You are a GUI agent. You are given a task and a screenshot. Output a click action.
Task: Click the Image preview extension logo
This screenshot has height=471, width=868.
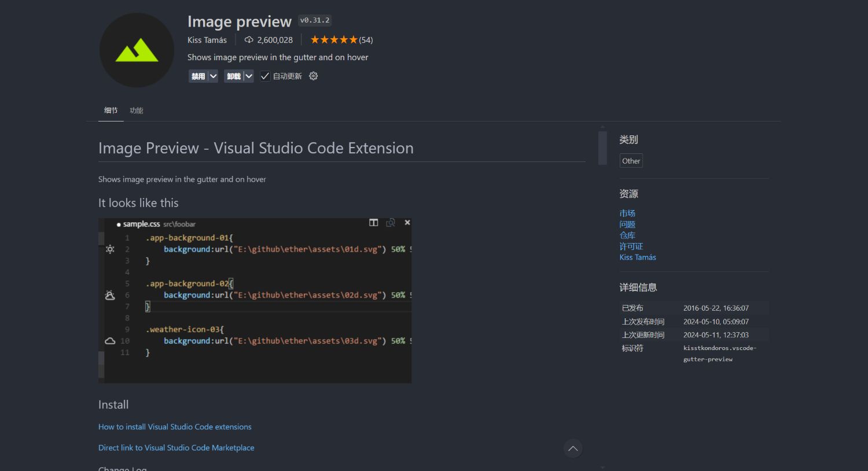(x=137, y=50)
